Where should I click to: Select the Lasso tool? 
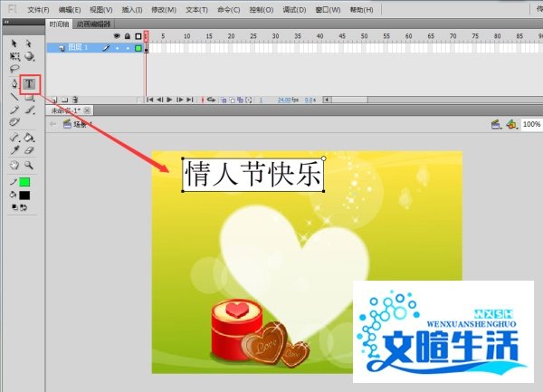coord(14,69)
